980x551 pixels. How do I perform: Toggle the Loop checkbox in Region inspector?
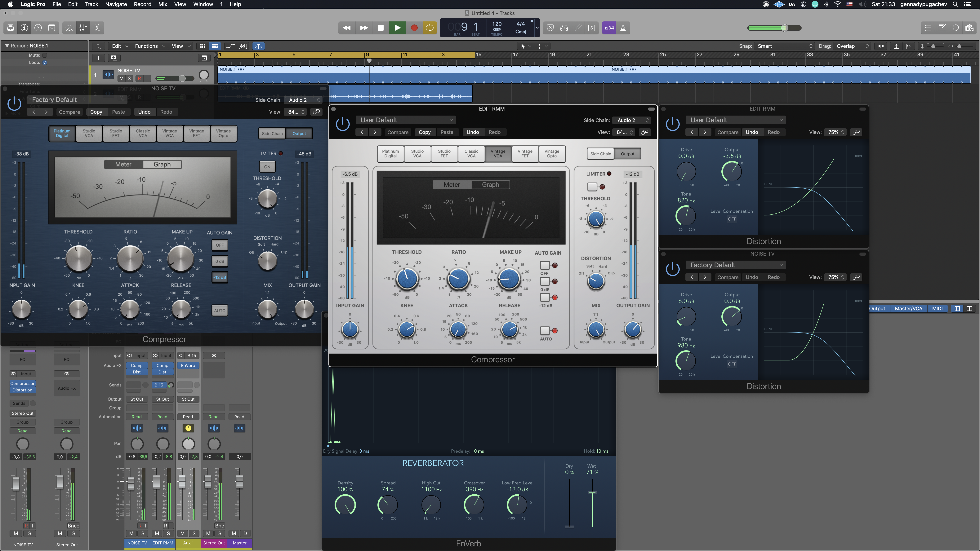point(45,62)
